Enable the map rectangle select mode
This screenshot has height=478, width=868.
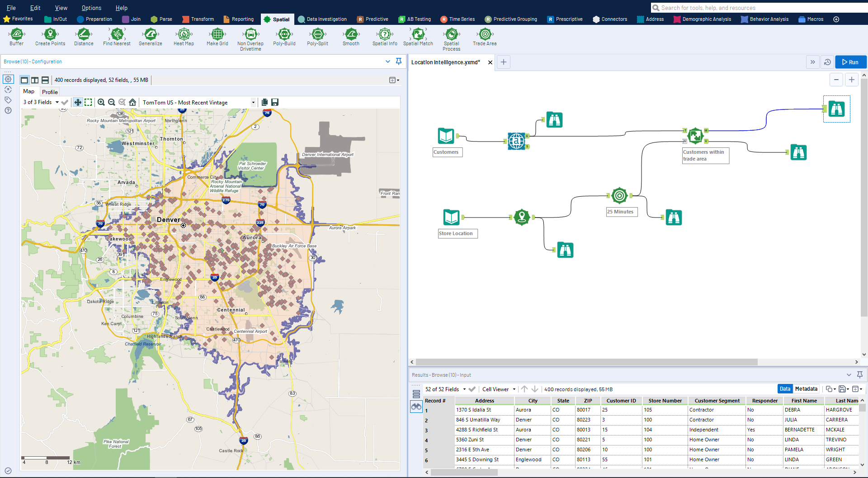click(89, 103)
